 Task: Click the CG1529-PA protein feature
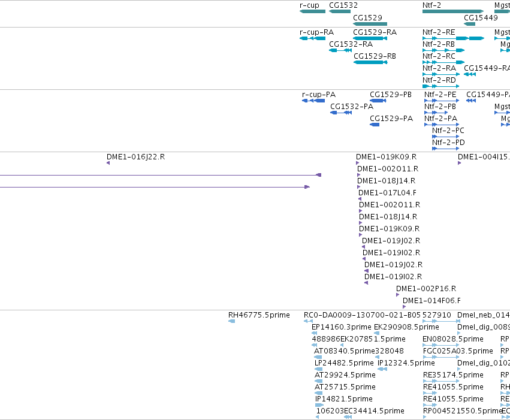tap(375, 125)
